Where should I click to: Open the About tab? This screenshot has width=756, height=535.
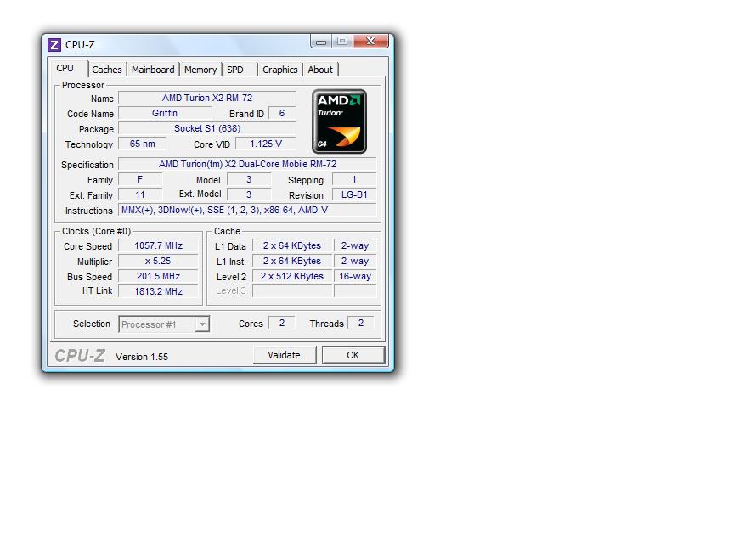(x=320, y=70)
